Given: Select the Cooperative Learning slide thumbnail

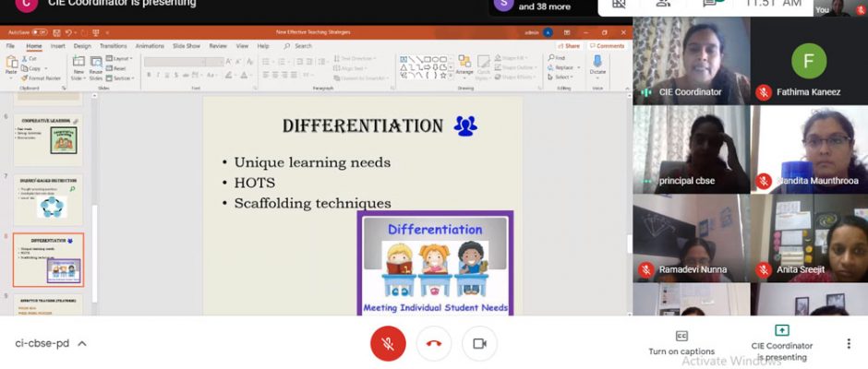Looking at the screenshot, I should point(48,140).
